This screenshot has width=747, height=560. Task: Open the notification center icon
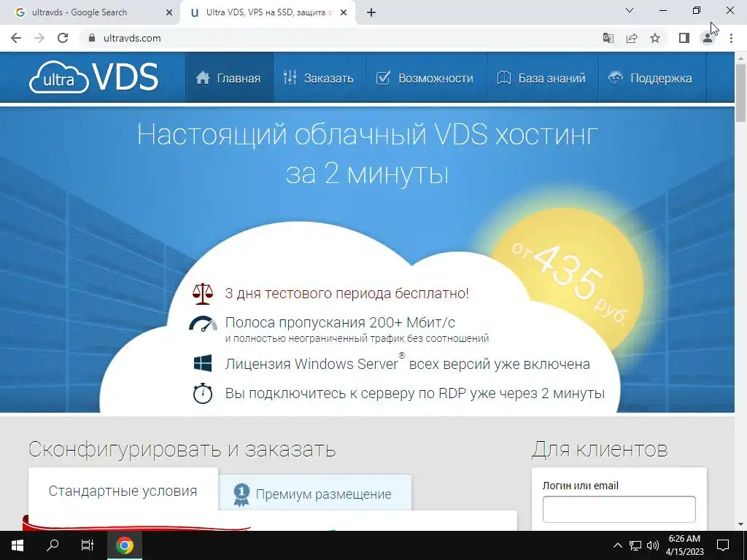(723, 545)
